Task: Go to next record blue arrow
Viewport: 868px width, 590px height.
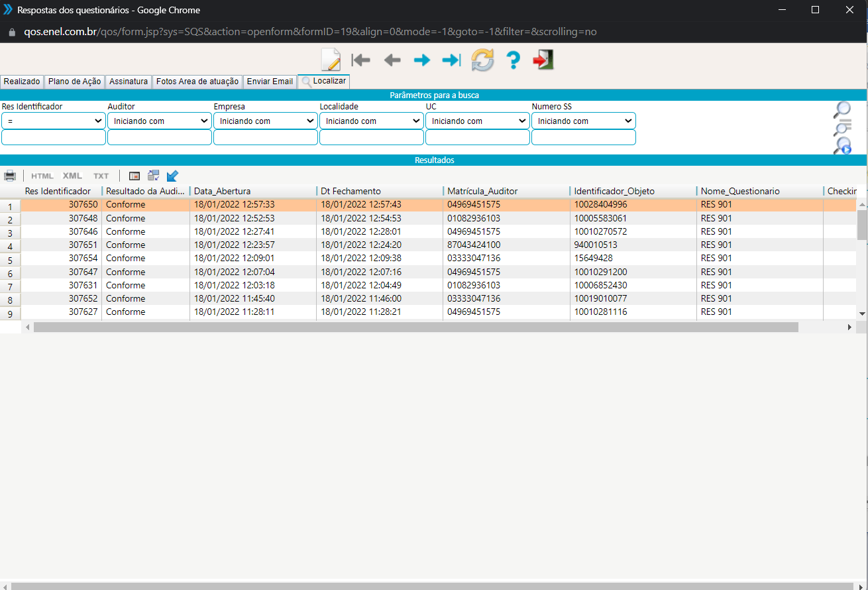Action: pyautogui.click(x=421, y=60)
